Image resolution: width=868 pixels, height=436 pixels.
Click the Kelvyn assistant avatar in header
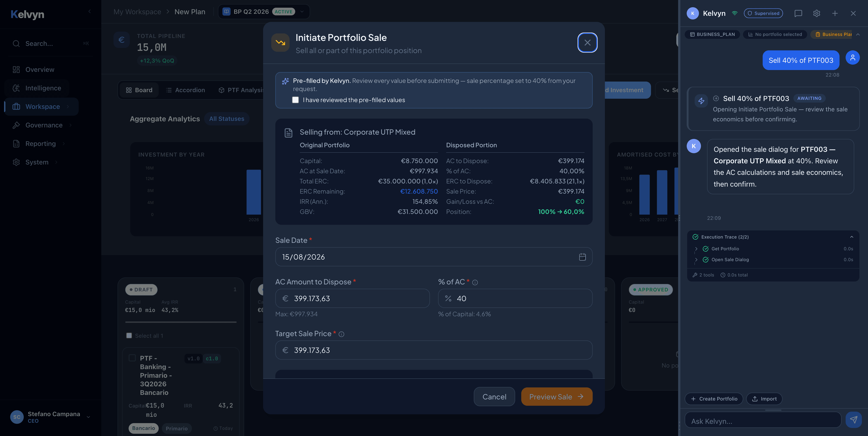coord(693,14)
